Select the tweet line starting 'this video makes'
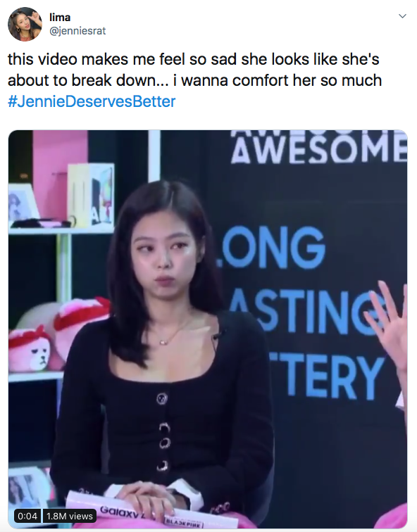417x532 pixels. pos(194,59)
